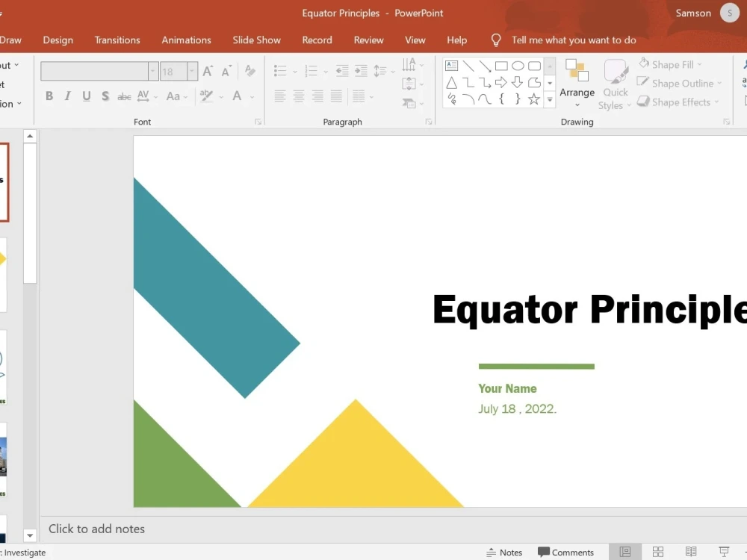Choose the Down Arrow shape

click(x=518, y=83)
